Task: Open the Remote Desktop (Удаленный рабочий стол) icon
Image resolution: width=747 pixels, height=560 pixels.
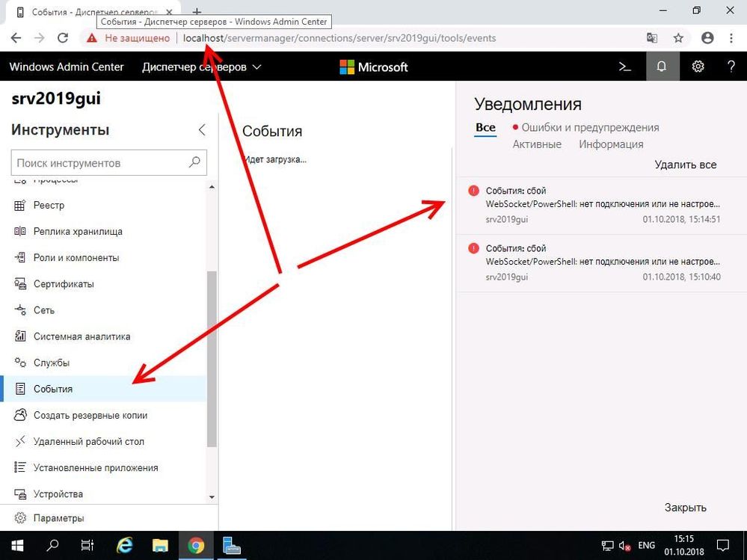Action: click(x=19, y=441)
